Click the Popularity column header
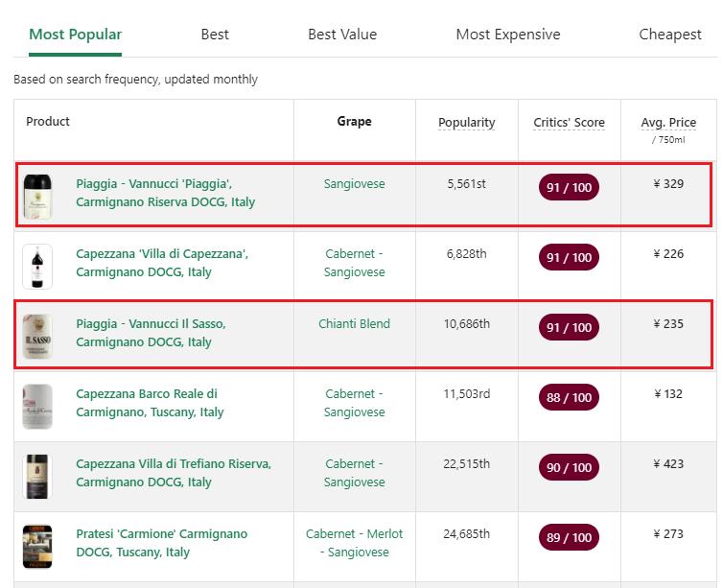This screenshot has width=723, height=588. tap(466, 123)
